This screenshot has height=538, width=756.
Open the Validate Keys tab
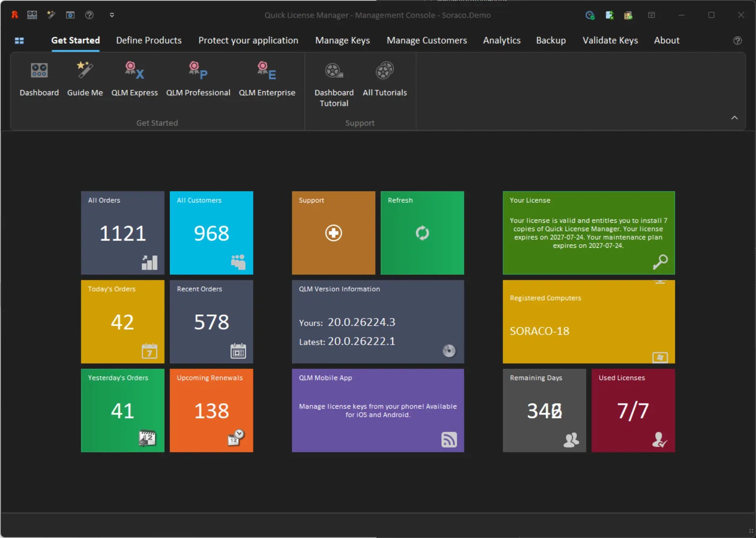click(x=610, y=40)
